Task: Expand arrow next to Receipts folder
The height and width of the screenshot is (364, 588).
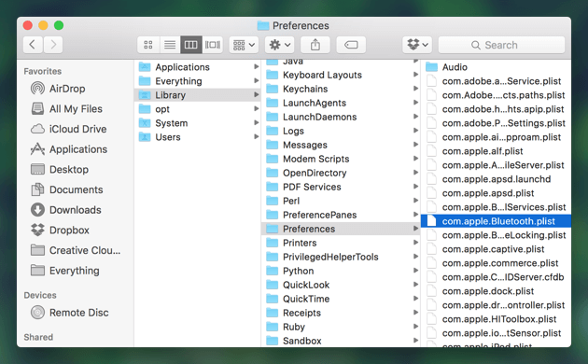Action: coord(415,313)
